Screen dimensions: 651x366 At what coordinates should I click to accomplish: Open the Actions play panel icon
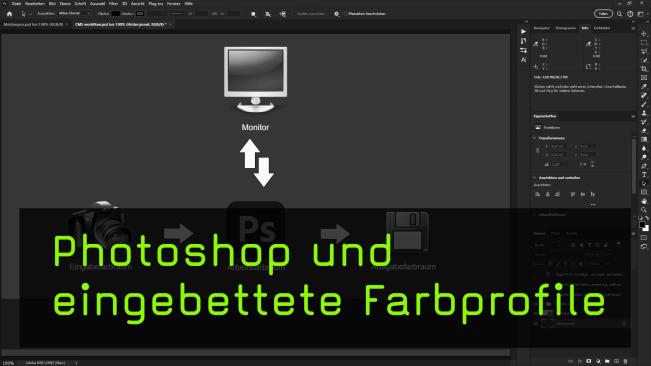(x=523, y=32)
